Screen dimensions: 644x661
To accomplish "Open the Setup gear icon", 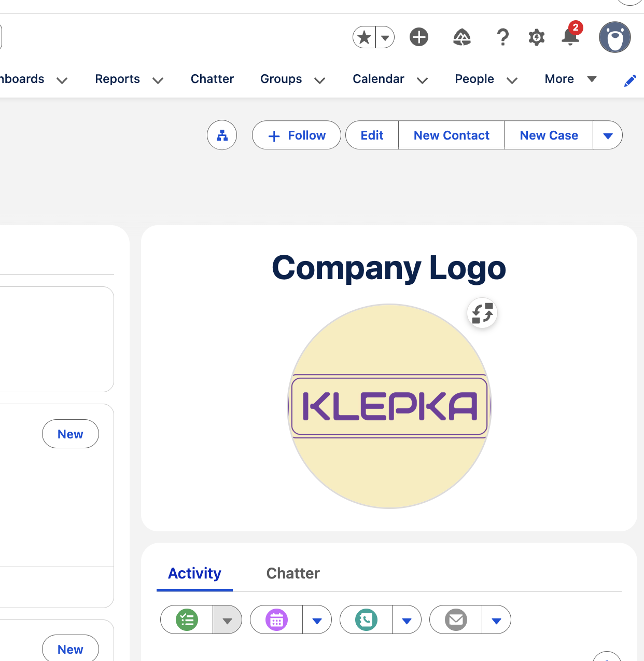I will [536, 37].
